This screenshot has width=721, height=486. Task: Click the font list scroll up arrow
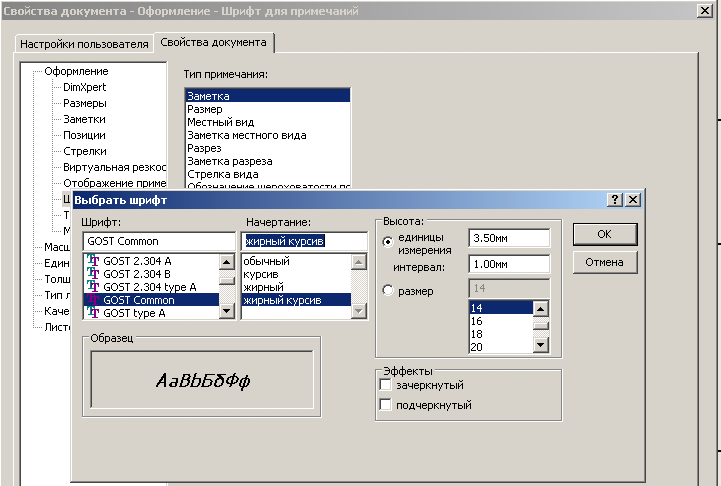point(226,262)
